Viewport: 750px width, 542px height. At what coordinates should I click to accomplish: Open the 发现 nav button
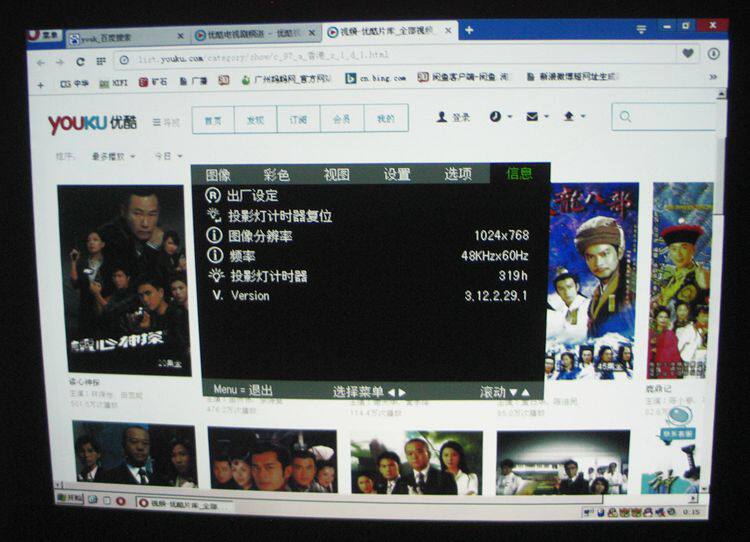tap(255, 120)
